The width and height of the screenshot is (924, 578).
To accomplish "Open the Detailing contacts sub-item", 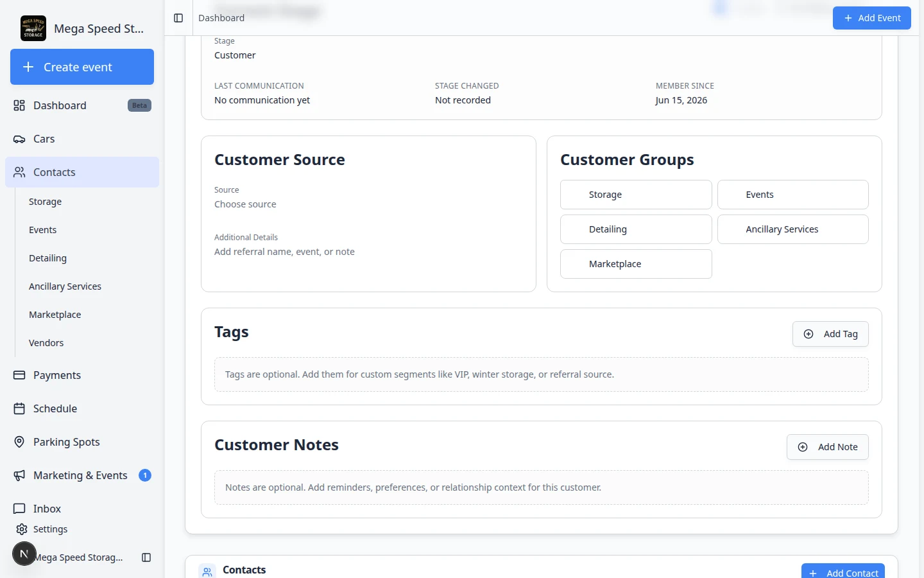I will pos(47,258).
